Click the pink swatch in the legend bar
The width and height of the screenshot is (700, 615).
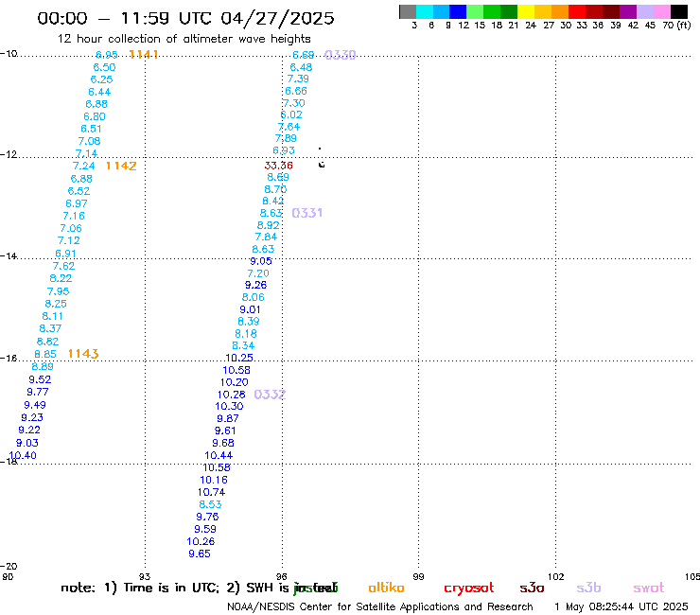(662, 11)
